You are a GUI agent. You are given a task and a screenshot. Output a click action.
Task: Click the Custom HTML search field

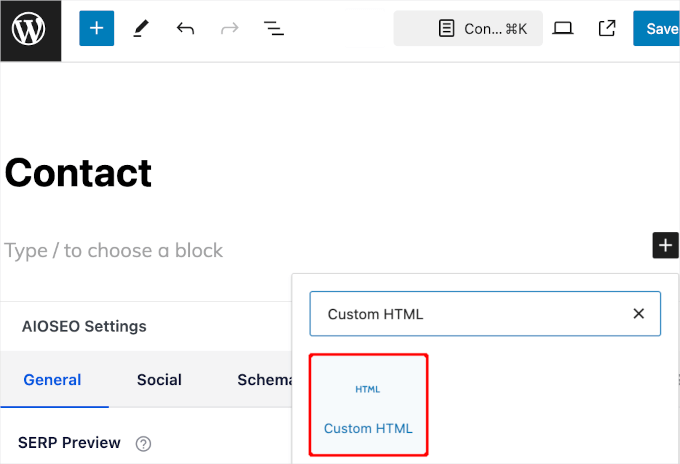coord(485,314)
